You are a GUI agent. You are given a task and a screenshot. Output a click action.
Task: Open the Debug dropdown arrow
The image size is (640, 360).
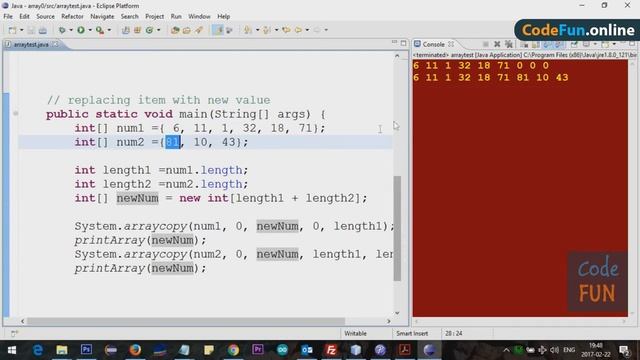click(71, 30)
